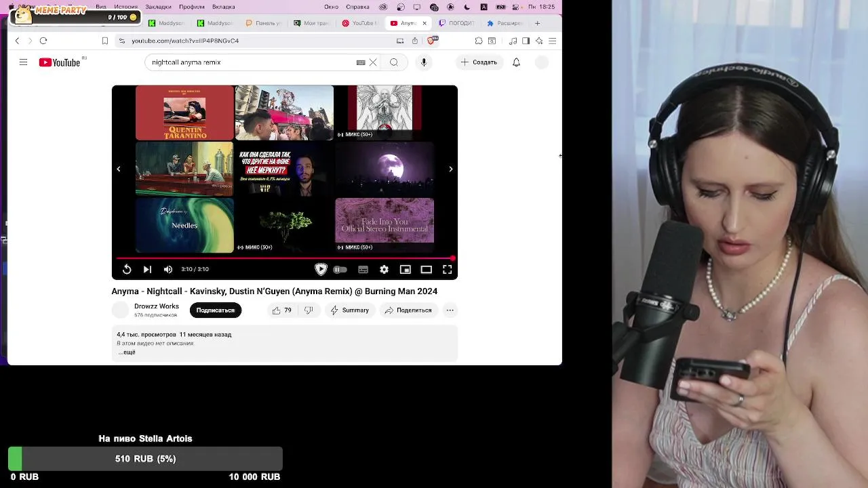This screenshot has height=488, width=868.
Task: Open the VIP suggested video thumbnail
Action: pos(284,169)
